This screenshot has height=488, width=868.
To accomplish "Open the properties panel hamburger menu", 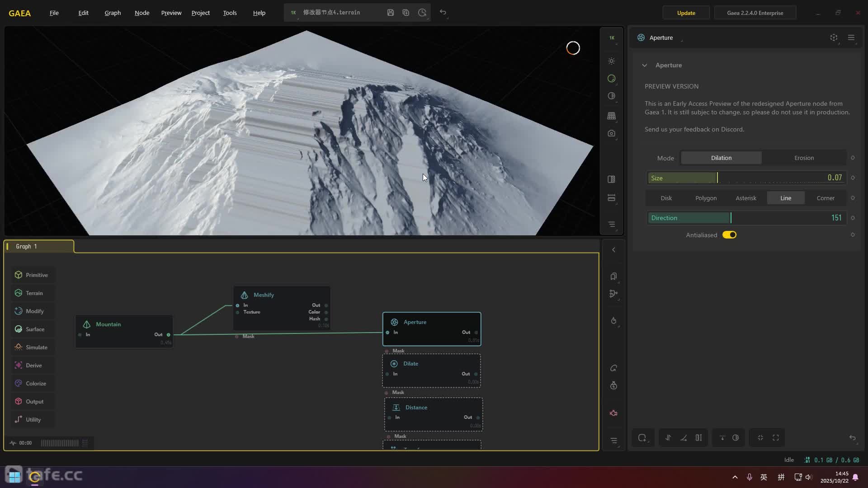I will [851, 38].
